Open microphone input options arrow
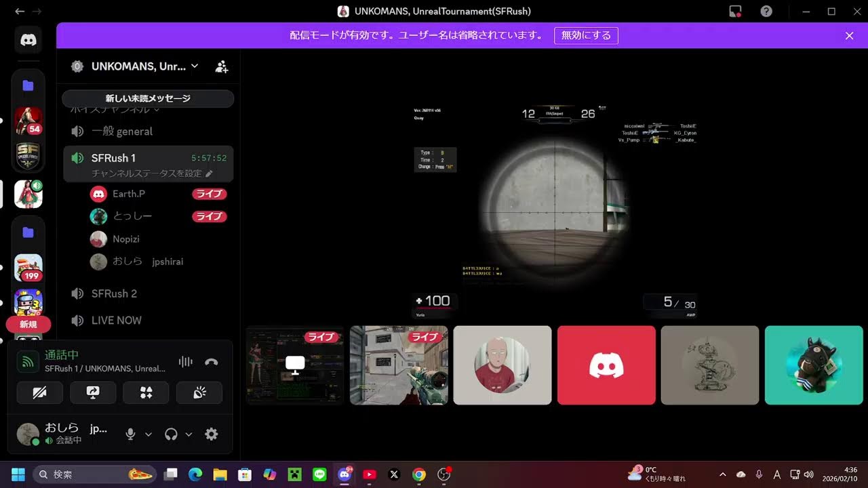868x488 pixels. [x=149, y=434]
